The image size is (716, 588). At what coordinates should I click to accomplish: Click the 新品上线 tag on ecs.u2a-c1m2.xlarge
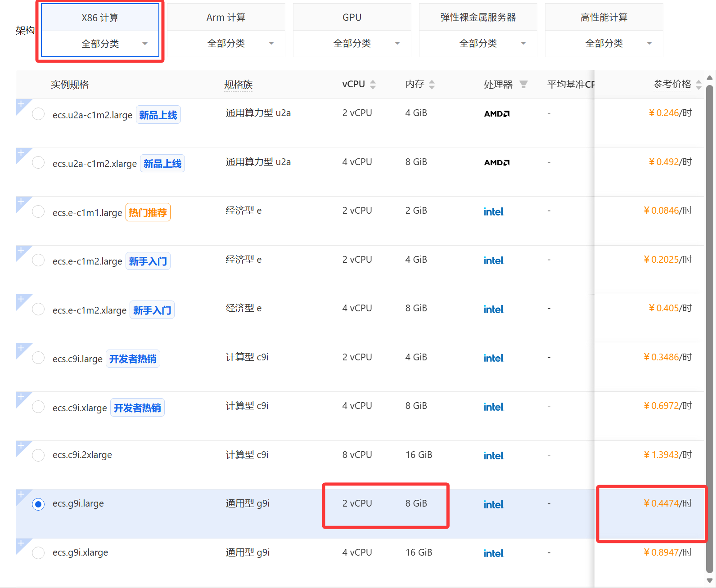162,164
